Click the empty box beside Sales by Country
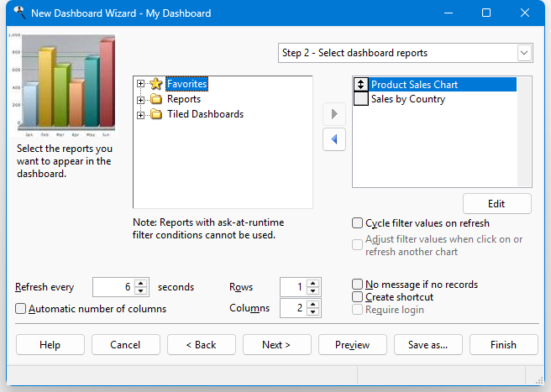Viewport: 551px width, 392px height. [361, 99]
